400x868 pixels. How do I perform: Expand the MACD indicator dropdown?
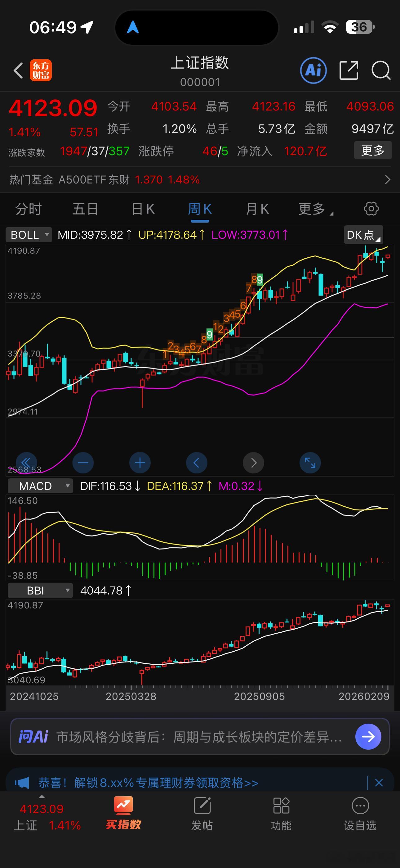[40, 486]
